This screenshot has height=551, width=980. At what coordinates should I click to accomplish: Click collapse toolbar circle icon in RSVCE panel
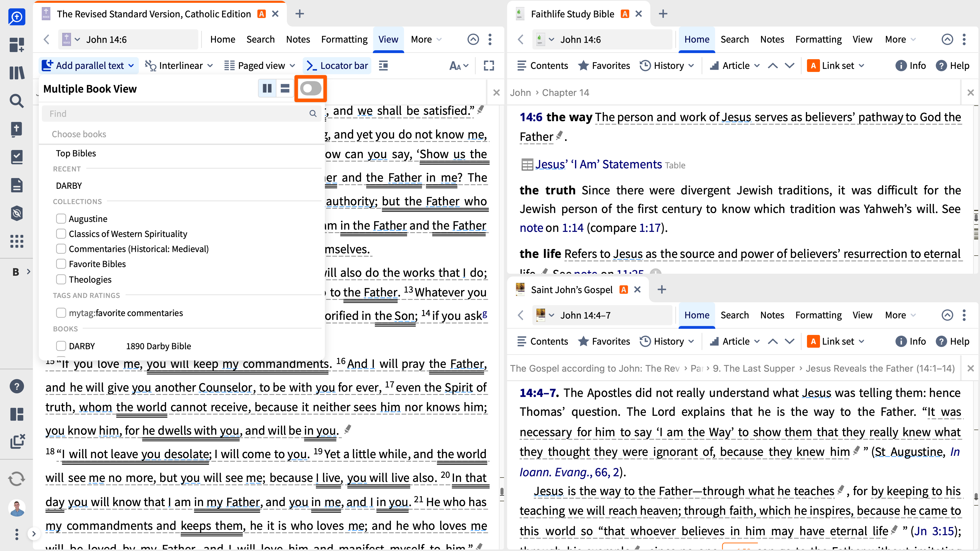473,40
